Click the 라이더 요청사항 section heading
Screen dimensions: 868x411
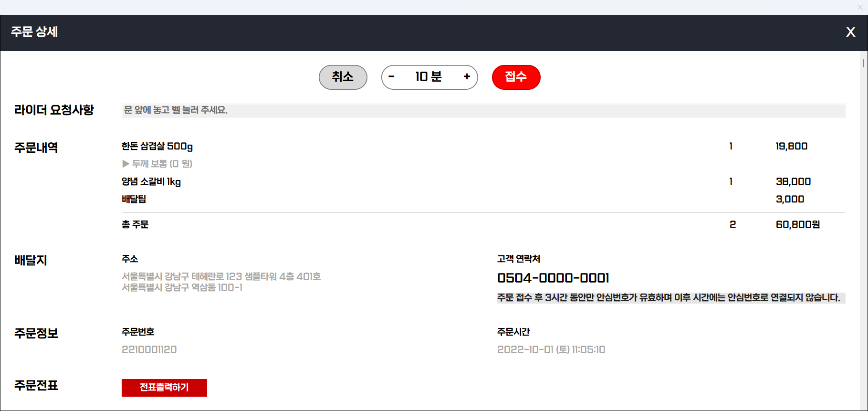point(54,110)
